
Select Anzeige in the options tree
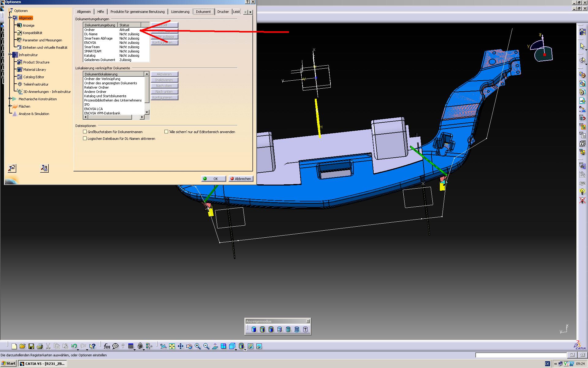pos(28,25)
